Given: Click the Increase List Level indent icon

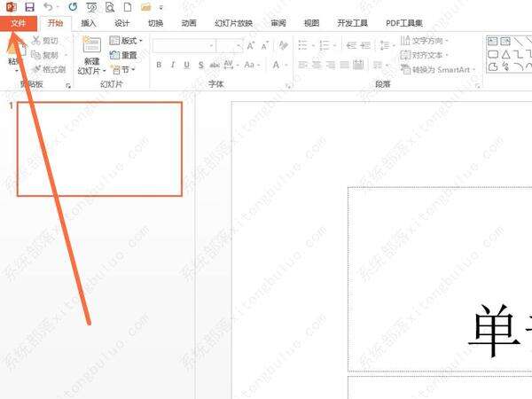Looking at the screenshot, I should click(365, 45).
